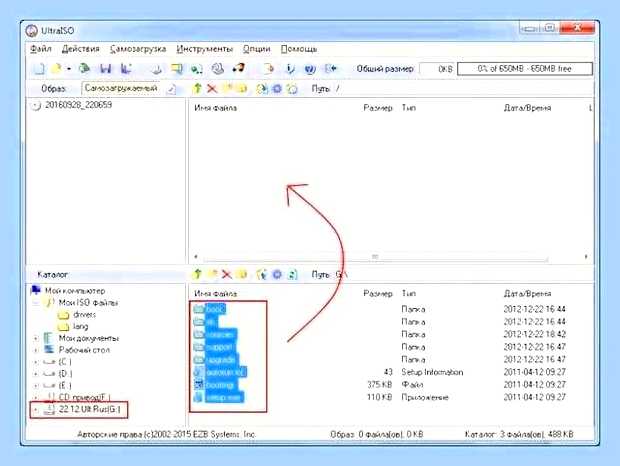Select the support folder in file list
Viewport: 620px width, 466px height.
[x=219, y=347]
